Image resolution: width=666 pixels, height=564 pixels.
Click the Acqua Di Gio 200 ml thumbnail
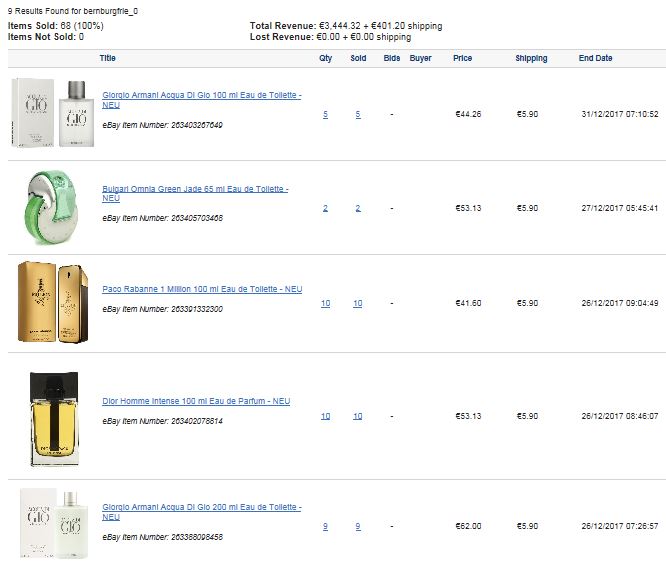54,523
